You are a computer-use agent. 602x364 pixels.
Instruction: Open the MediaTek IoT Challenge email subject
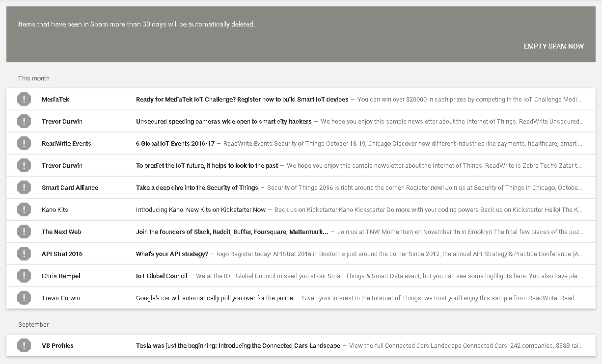click(x=242, y=99)
